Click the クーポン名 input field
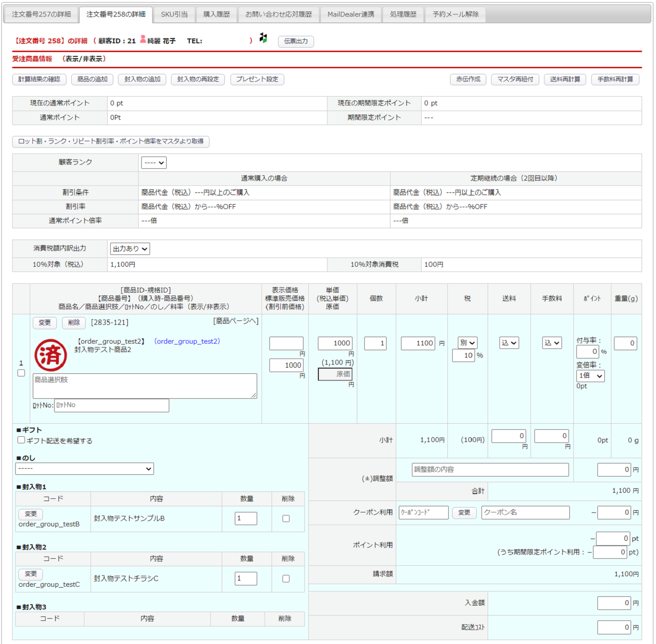Viewport: 656px width, 644px height. point(525,512)
